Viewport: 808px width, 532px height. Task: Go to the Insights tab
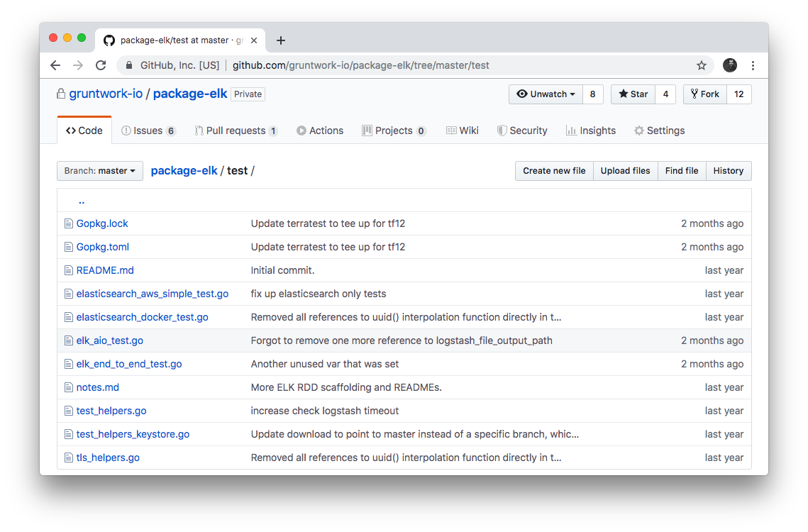pos(590,131)
